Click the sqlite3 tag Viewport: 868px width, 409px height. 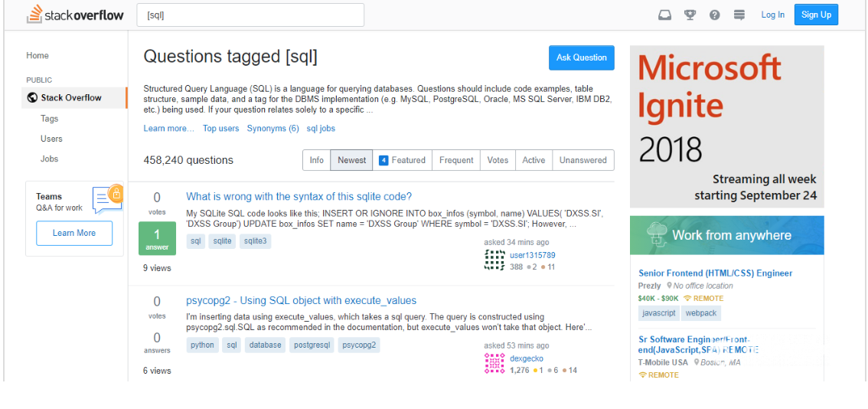(x=255, y=241)
